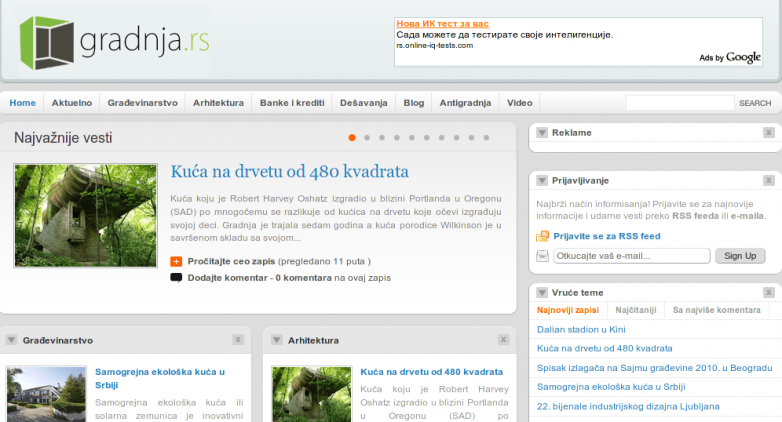782x422 pixels.
Task: Click the SEARCH button
Action: click(755, 103)
